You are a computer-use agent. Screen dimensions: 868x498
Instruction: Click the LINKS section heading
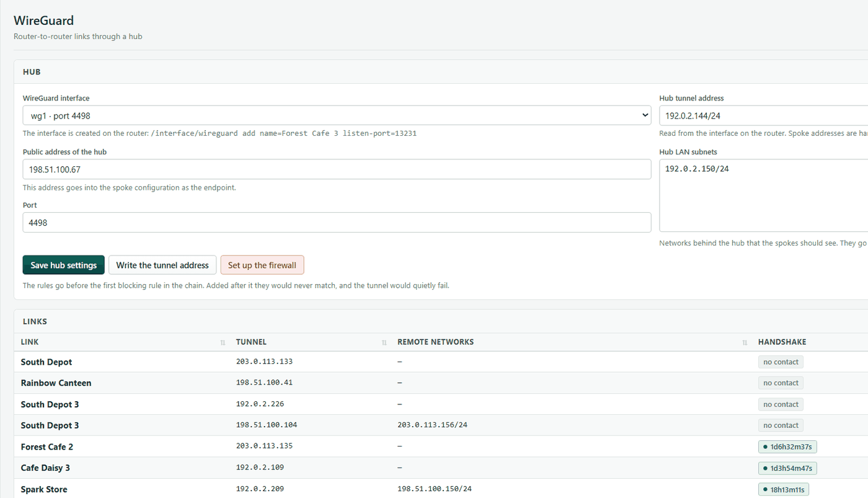click(x=35, y=321)
